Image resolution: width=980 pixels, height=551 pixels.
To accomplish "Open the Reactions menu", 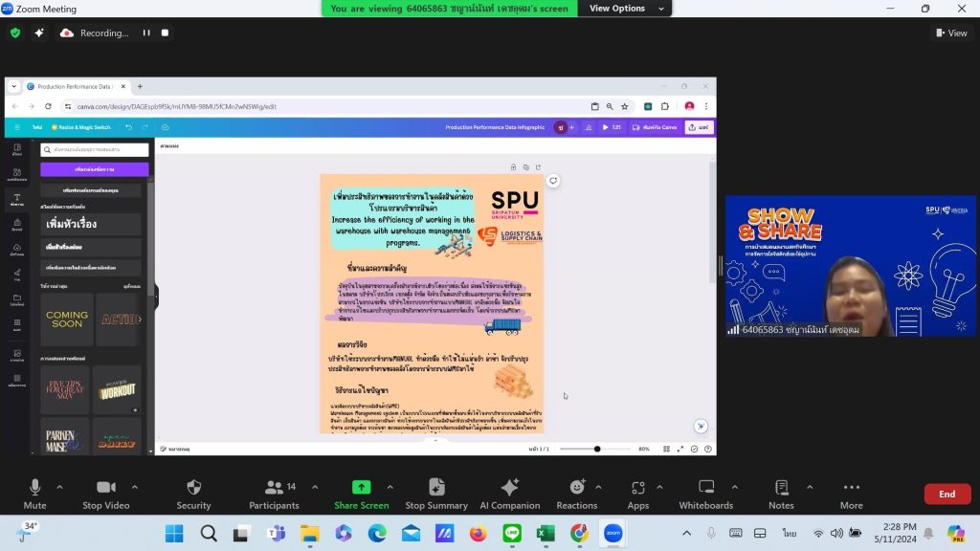I will pos(576,494).
